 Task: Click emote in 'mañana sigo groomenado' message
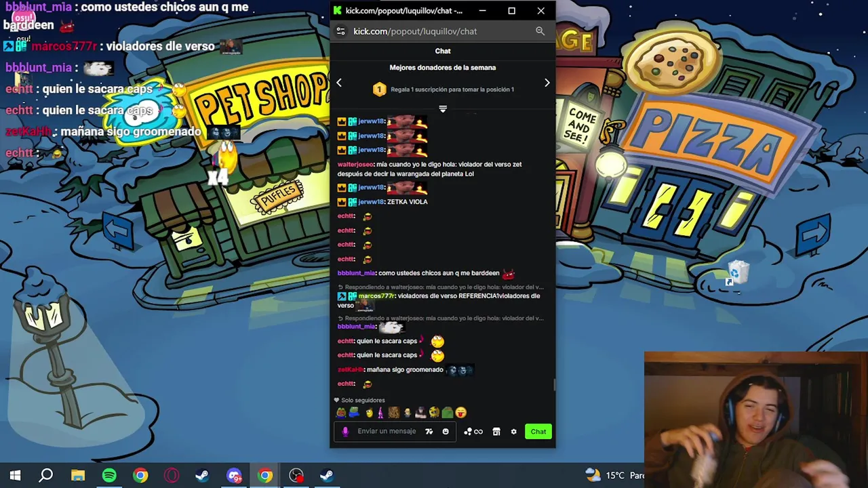460,370
